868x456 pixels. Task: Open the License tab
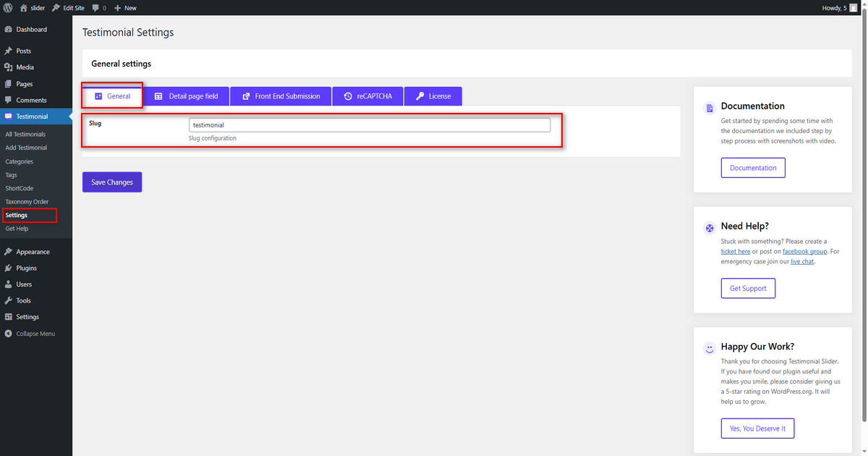[x=433, y=96]
